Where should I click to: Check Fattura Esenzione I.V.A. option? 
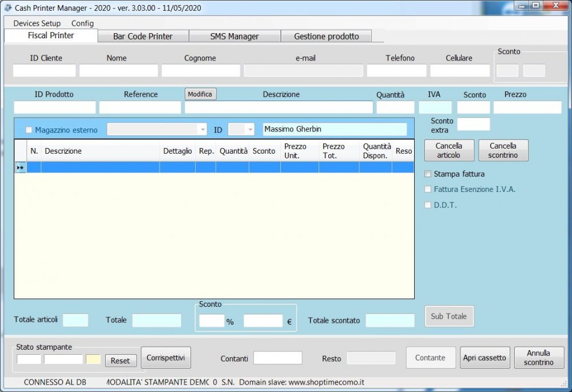pos(428,189)
